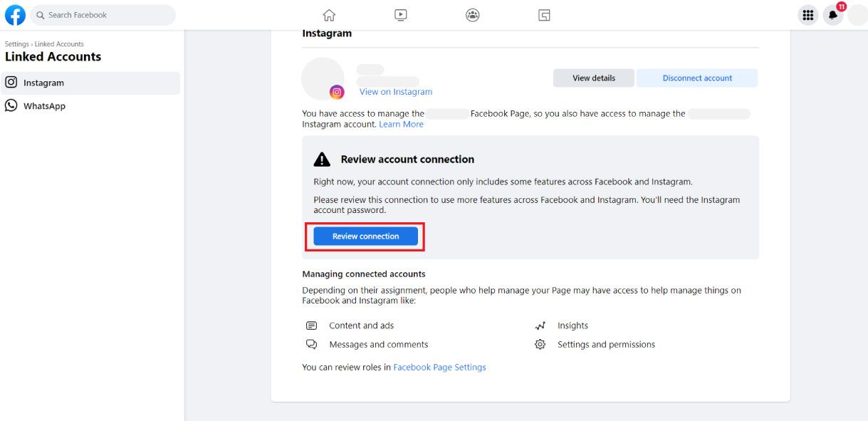Click into the Search Facebook field
Screen dimensions: 868x421
(x=103, y=15)
